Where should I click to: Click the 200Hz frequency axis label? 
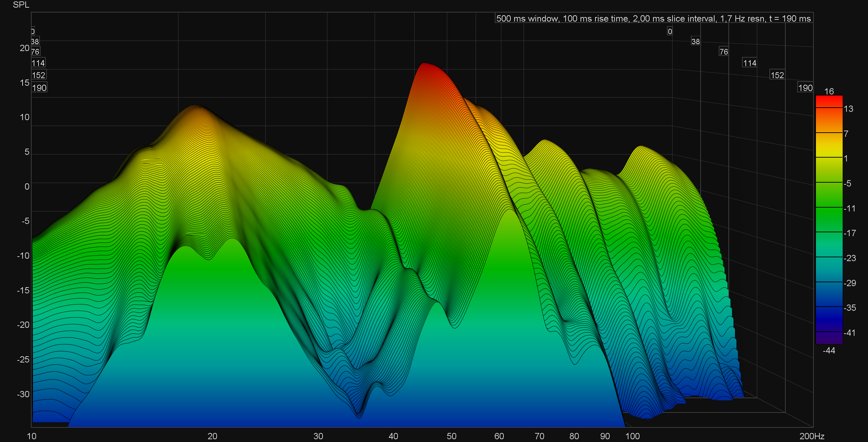(812, 436)
